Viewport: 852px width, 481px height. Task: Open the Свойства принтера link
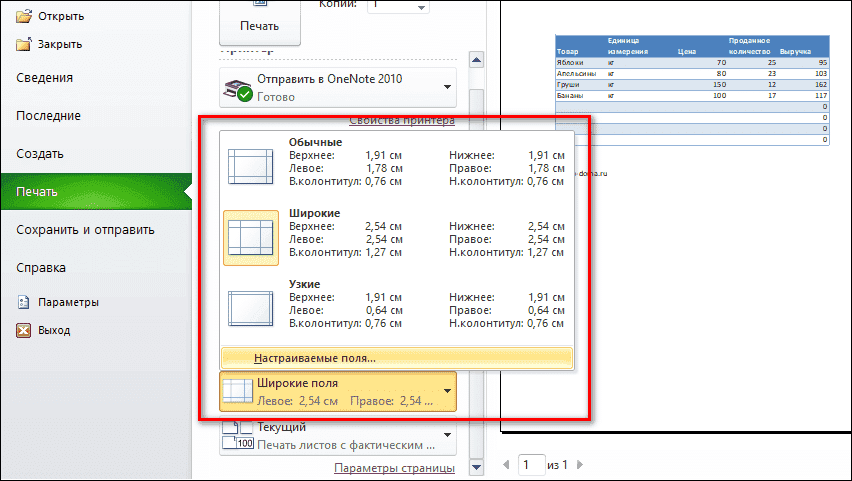pyautogui.click(x=401, y=121)
